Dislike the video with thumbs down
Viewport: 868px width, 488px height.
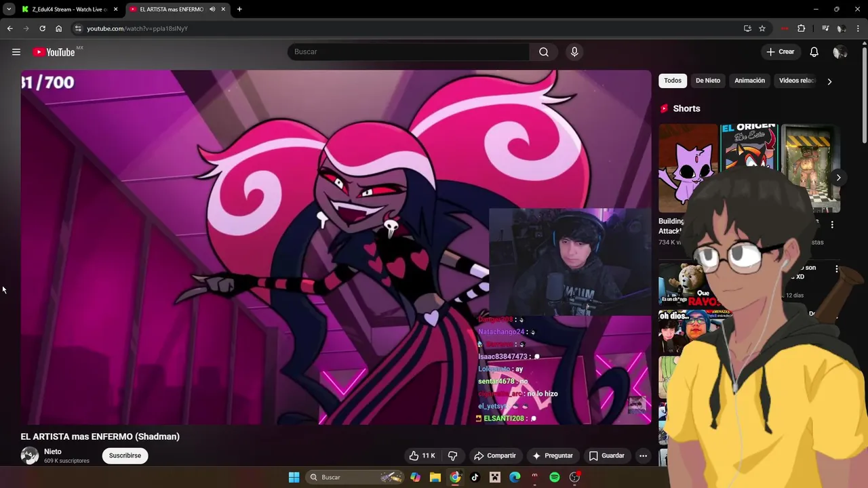tap(452, 455)
